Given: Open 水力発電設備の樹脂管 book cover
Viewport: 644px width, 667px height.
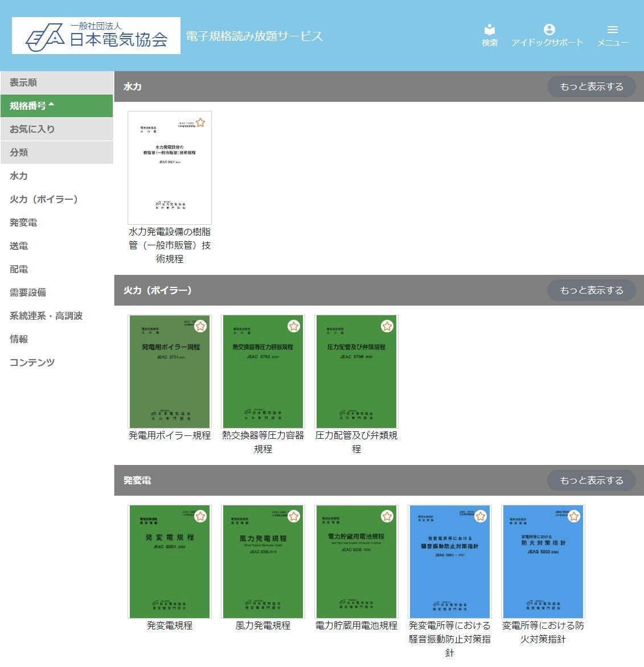Looking at the screenshot, I should [170, 168].
